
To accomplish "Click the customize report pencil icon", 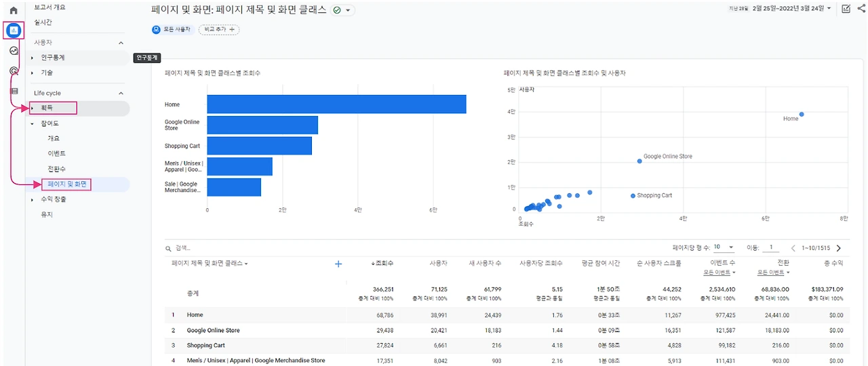I will coord(846,9).
